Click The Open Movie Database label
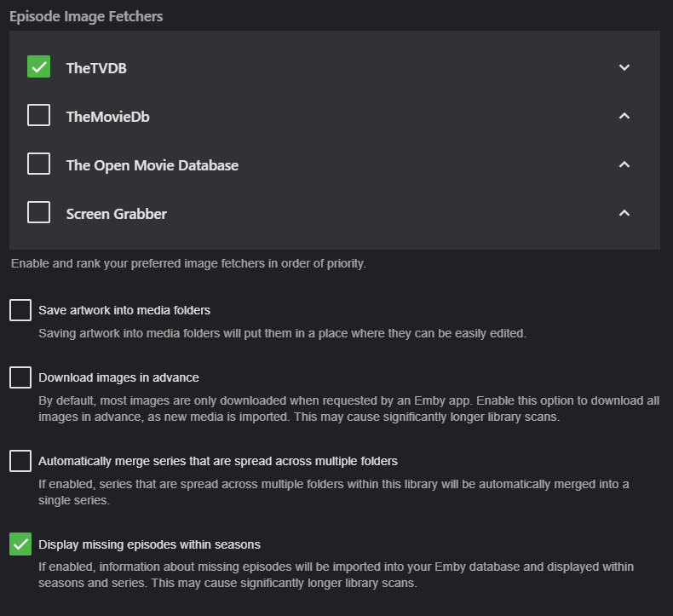673x616 pixels. pos(152,165)
